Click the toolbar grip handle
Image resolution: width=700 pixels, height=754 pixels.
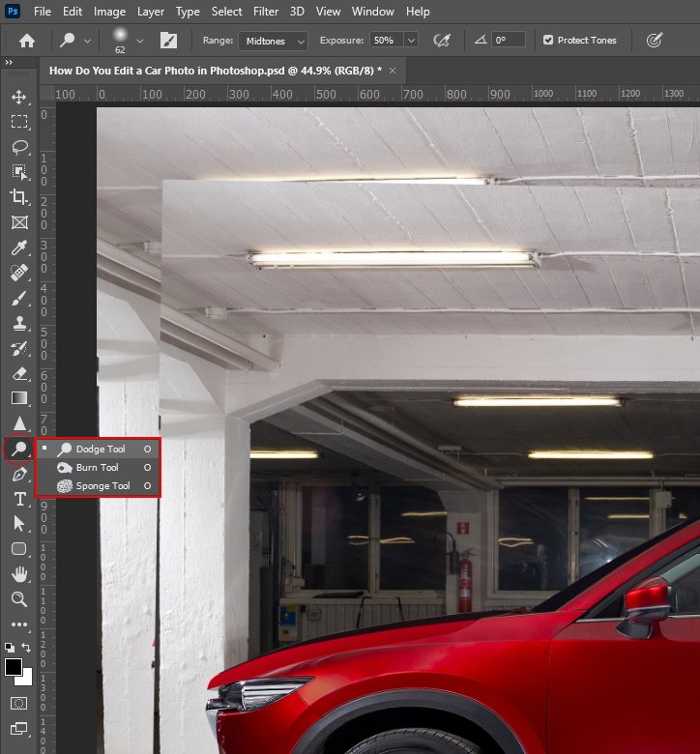pos(19,73)
